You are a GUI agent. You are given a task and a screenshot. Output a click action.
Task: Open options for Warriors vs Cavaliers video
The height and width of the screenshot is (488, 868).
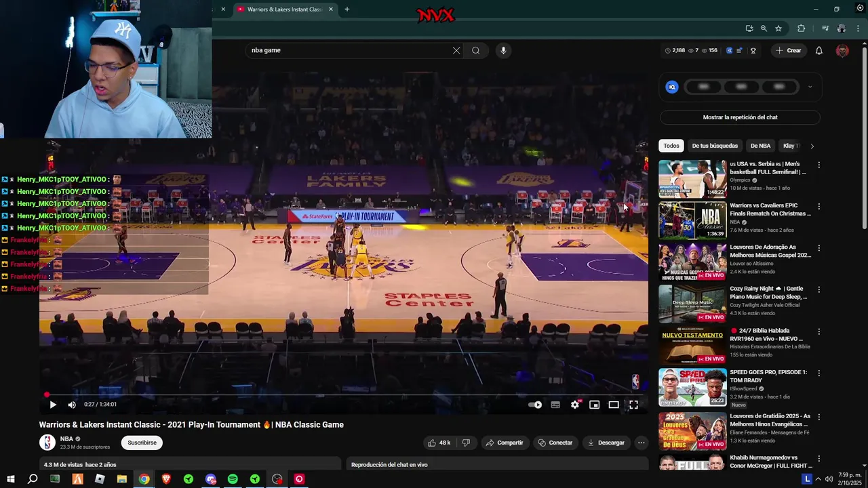818,206
